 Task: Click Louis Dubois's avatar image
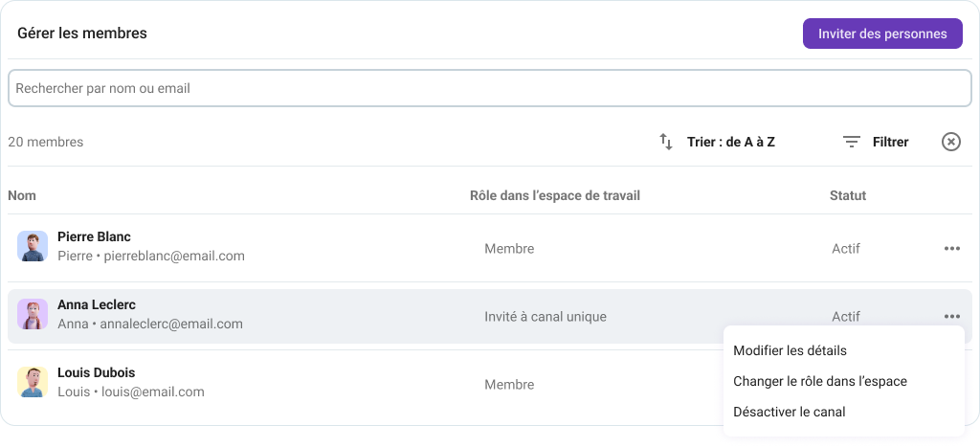point(33,382)
